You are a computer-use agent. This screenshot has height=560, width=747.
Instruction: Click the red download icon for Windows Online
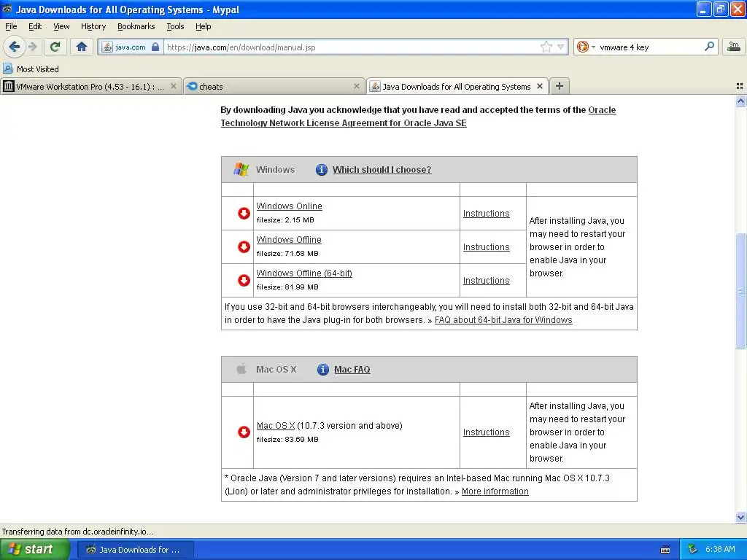pyautogui.click(x=244, y=214)
